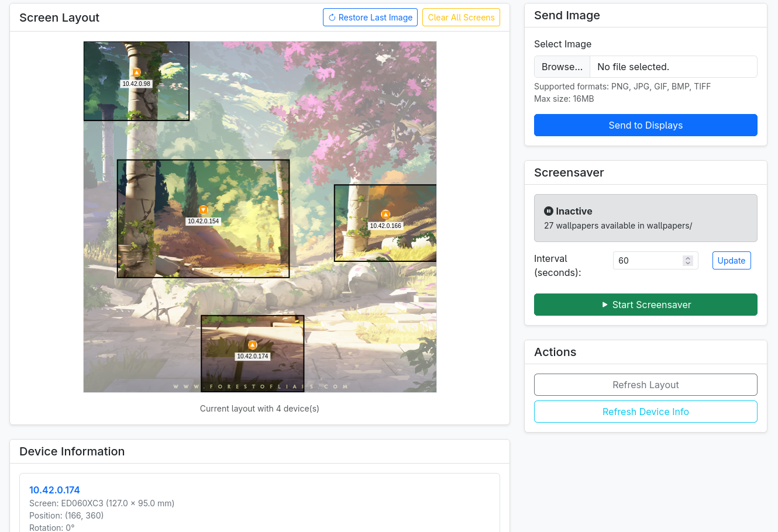The image size is (778, 532).
Task: Decrease the interval with the down stepper arrow
Action: tap(688, 264)
